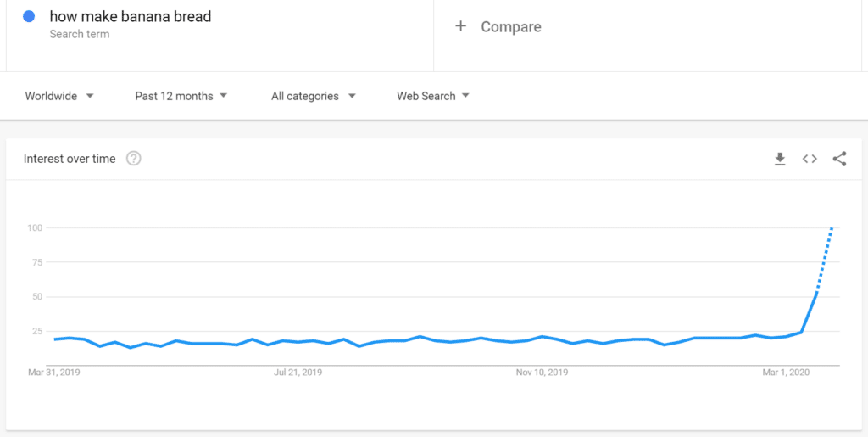
Task: Open the Web Search type dropdown
Action: click(433, 96)
